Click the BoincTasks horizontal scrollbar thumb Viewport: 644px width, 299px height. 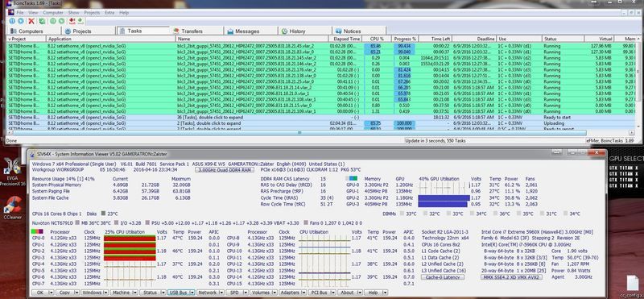[299, 133]
